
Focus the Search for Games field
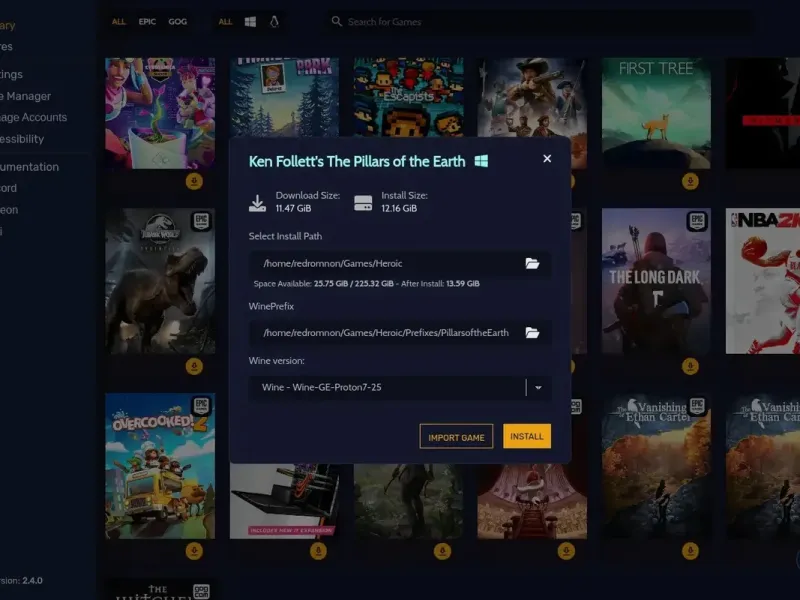(541, 22)
